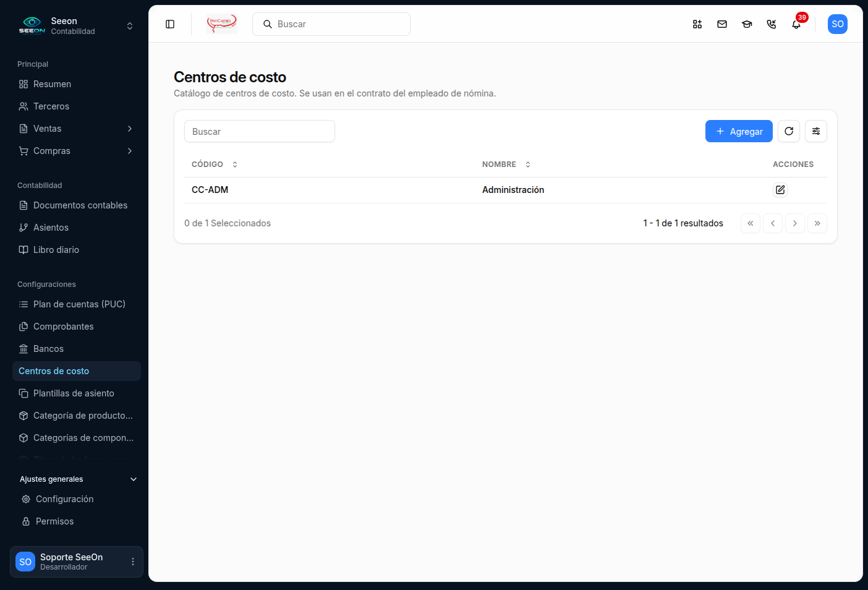The width and height of the screenshot is (868, 590).
Task: Open Terceros in the sidebar
Action: click(77, 106)
